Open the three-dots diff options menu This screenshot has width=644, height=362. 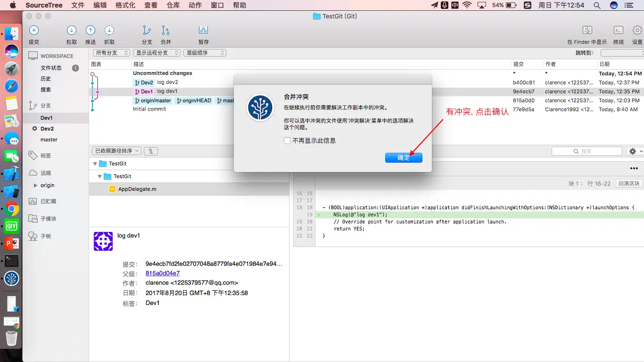pos(634,168)
